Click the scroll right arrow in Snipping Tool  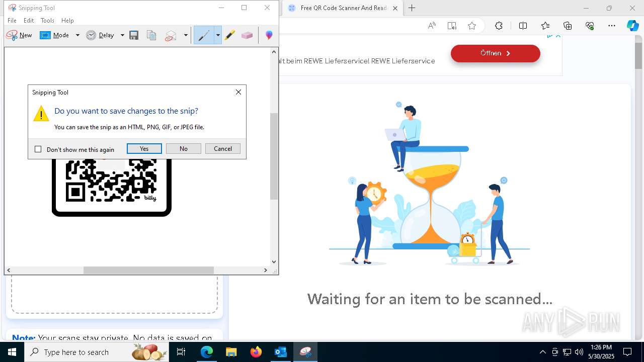point(266,270)
